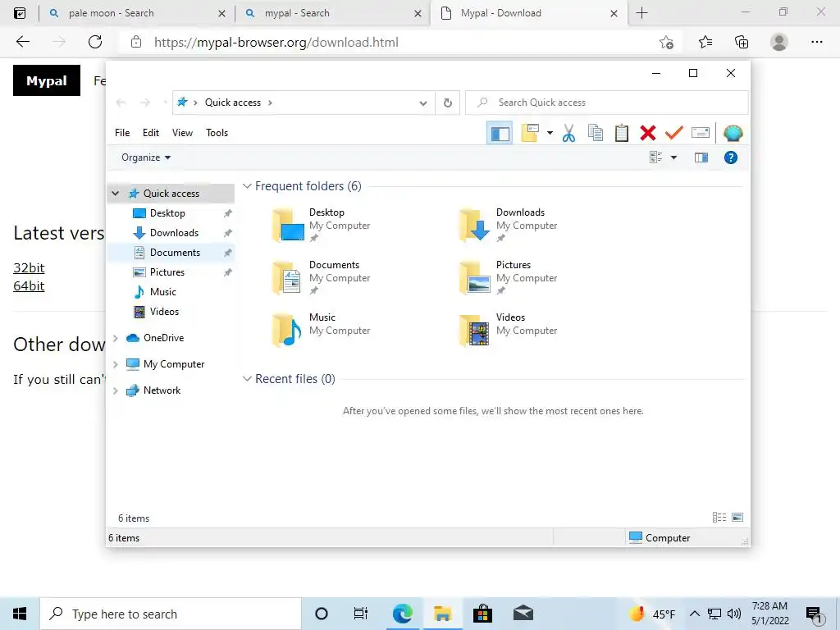Collapse the Quick access tree node
The height and width of the screenshot is (630, 840).
(115, 194)
